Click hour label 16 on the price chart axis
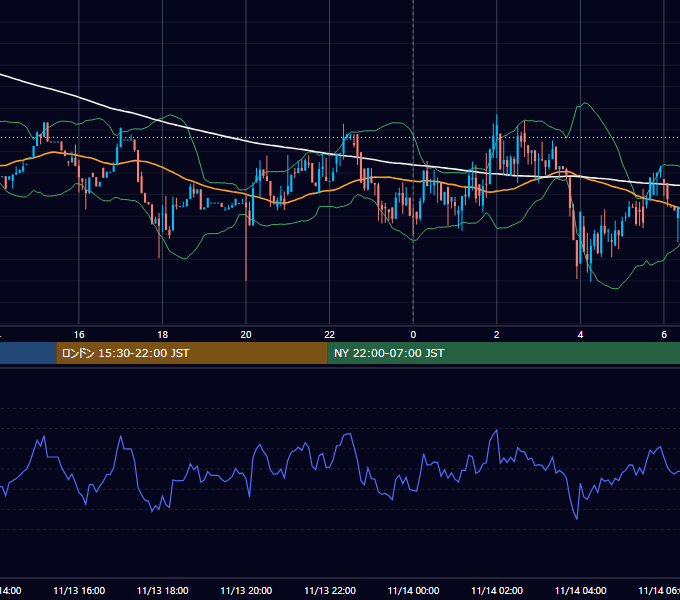680x600 pixels. [79, 335]
